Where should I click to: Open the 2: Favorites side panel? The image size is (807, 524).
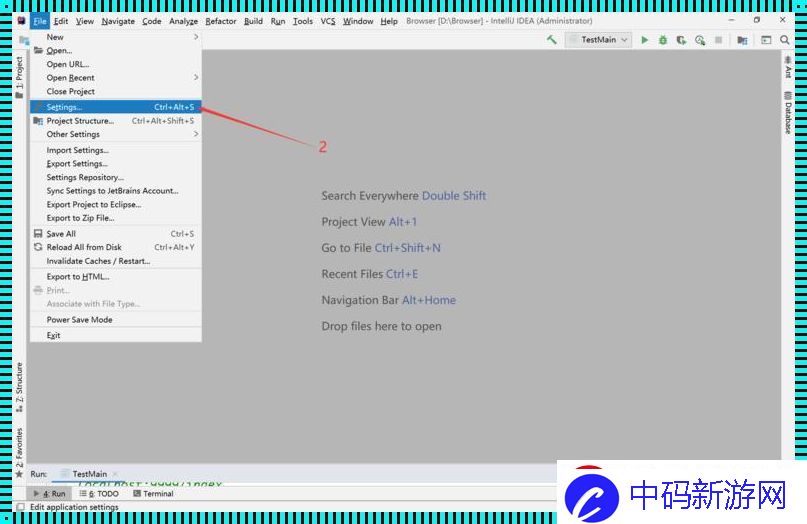pyautogui.click(x=19, y=452)
